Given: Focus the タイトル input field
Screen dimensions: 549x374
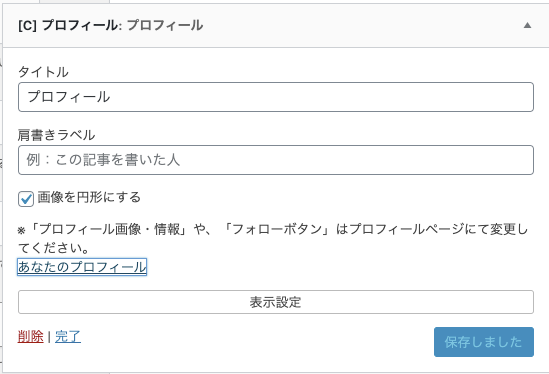Looking at the screenshot, I should pos(276,97).
